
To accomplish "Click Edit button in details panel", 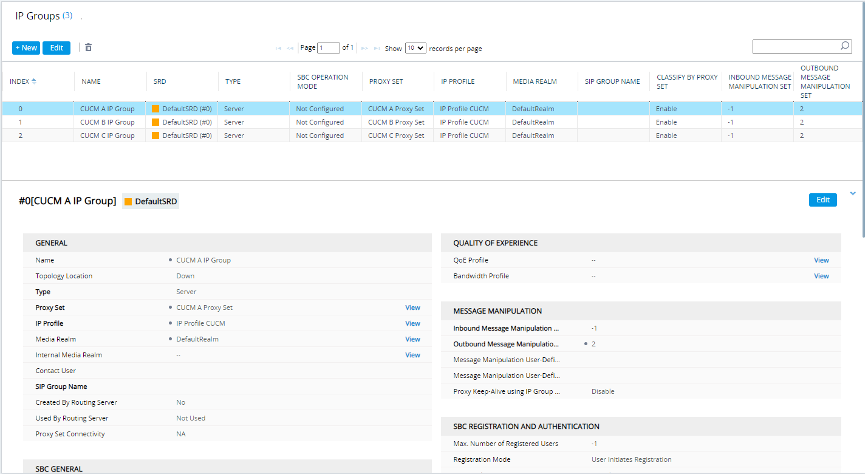I will [x=823, y=200].
